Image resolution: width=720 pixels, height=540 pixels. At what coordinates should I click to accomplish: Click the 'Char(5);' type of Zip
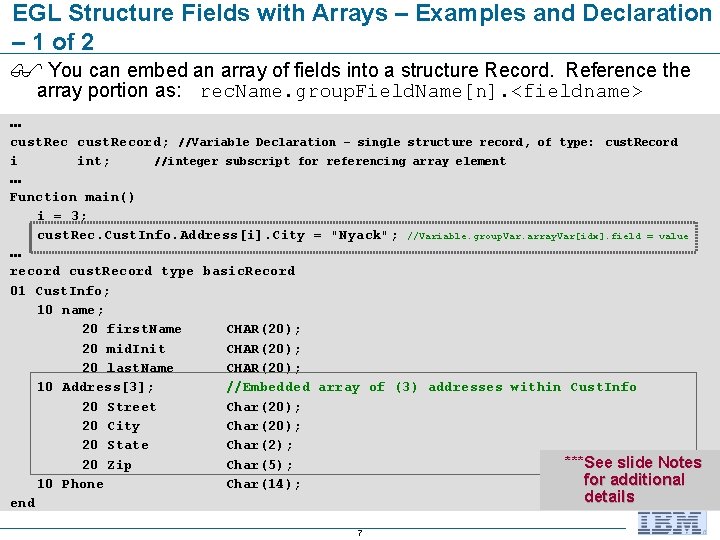tap(259, 465)
